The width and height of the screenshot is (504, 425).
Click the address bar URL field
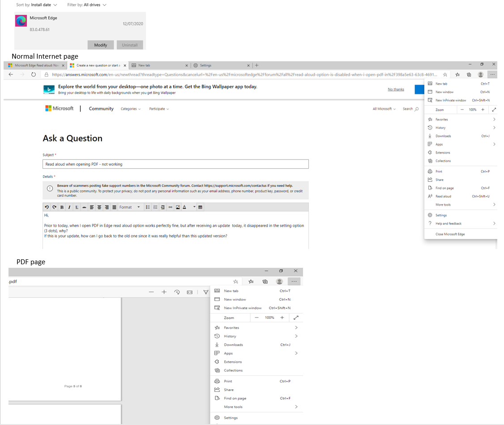tap(244, 75)
